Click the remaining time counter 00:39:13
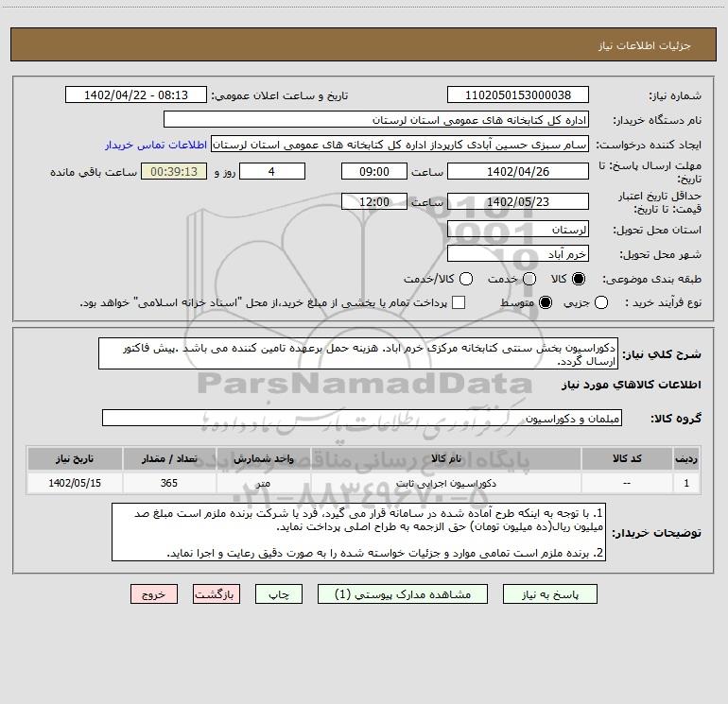728x704 pixels. [x=174, y=171]
